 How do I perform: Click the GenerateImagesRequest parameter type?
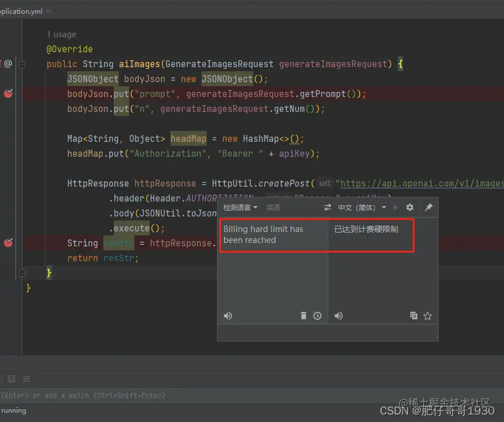pyautogui.click(x=219, y=64)
